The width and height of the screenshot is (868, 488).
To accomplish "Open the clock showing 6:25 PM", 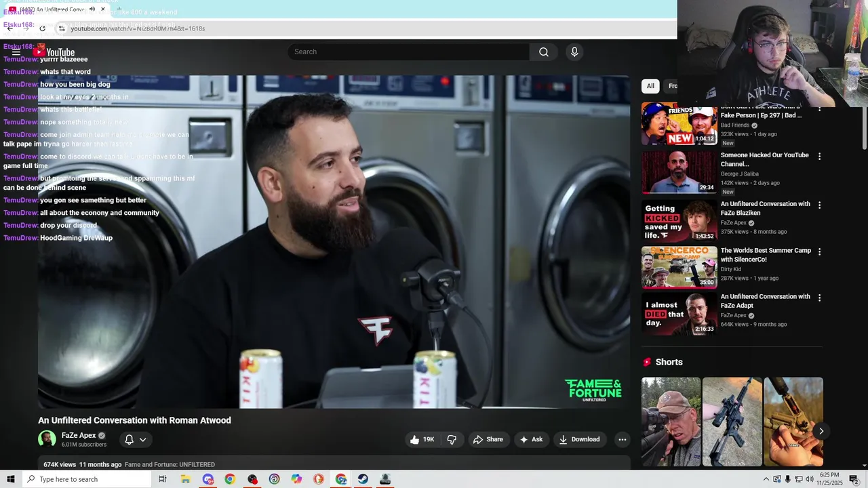I will 829,479.
